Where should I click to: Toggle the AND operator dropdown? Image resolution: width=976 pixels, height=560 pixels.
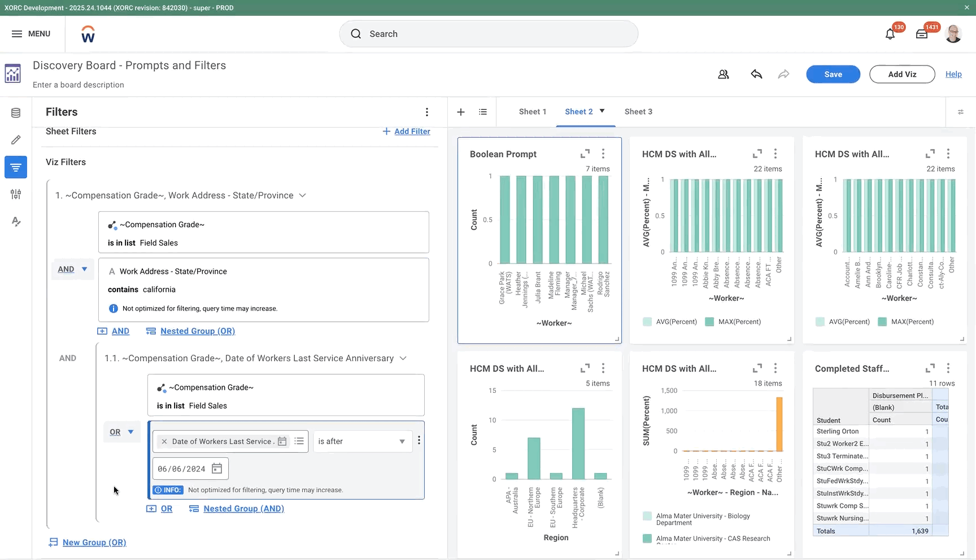click(73, 269)
